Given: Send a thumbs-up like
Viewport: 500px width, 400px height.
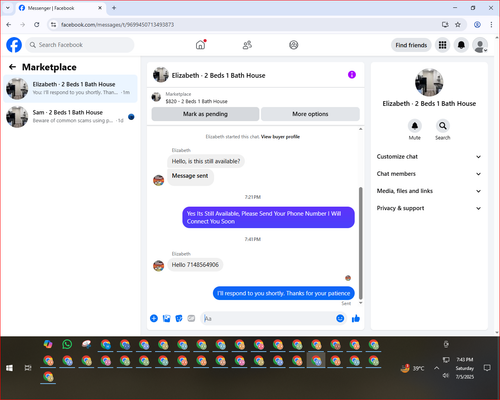Looking at the screenshot, I should click(x=356, y=318).
